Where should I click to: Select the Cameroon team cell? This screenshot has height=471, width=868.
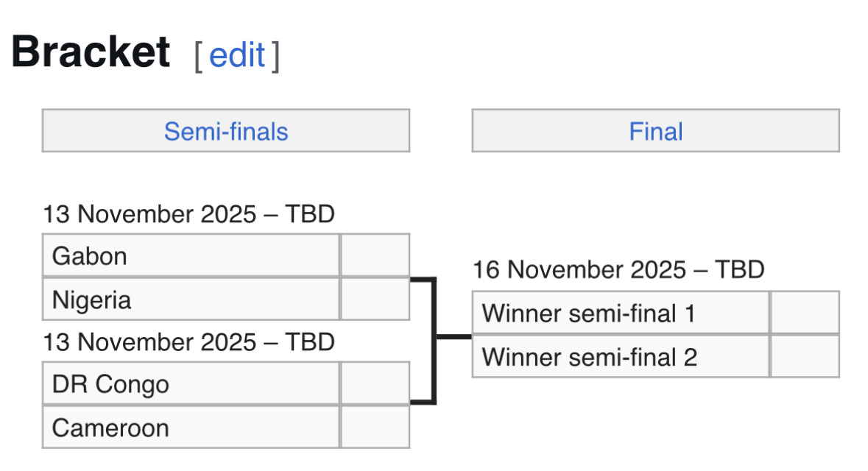(191, 428)
